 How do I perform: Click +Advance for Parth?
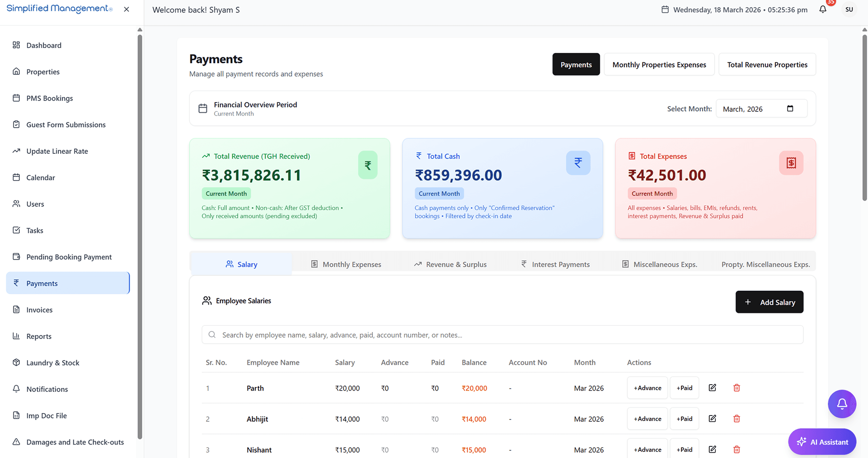click(647, 388)
